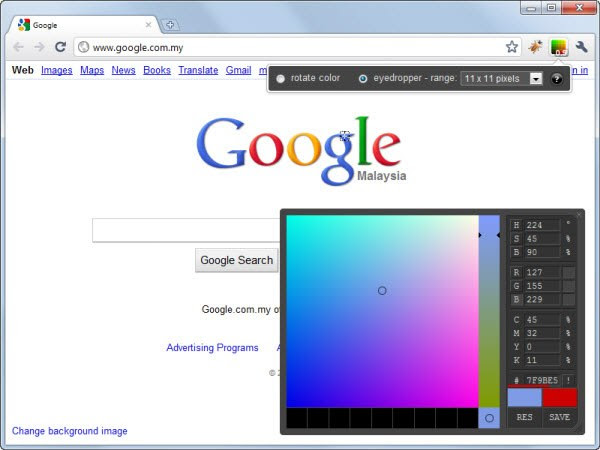Click the Change background image link
The image size is (600, 450).
[70, 431]
